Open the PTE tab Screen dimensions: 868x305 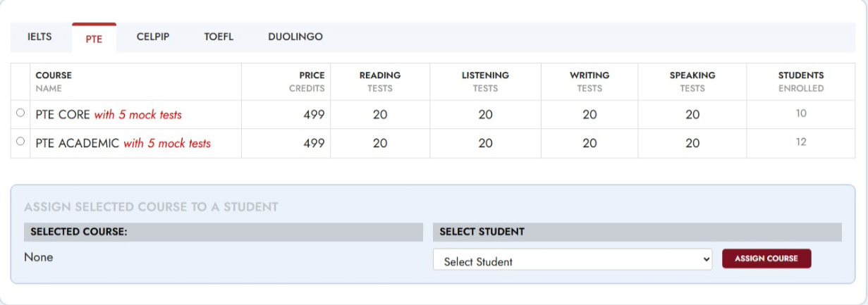(x=94, y=39)
